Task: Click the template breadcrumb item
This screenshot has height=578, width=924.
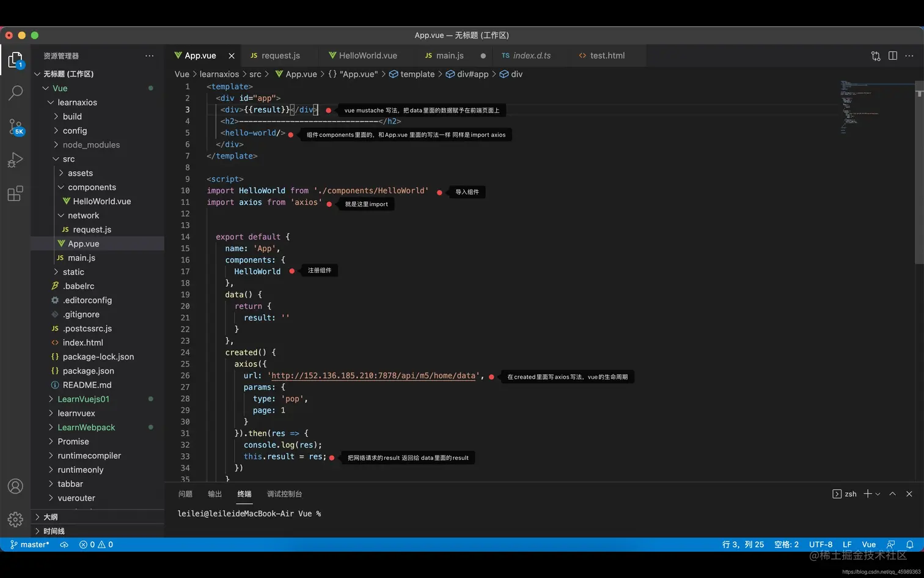Action: tap(412, 74)
